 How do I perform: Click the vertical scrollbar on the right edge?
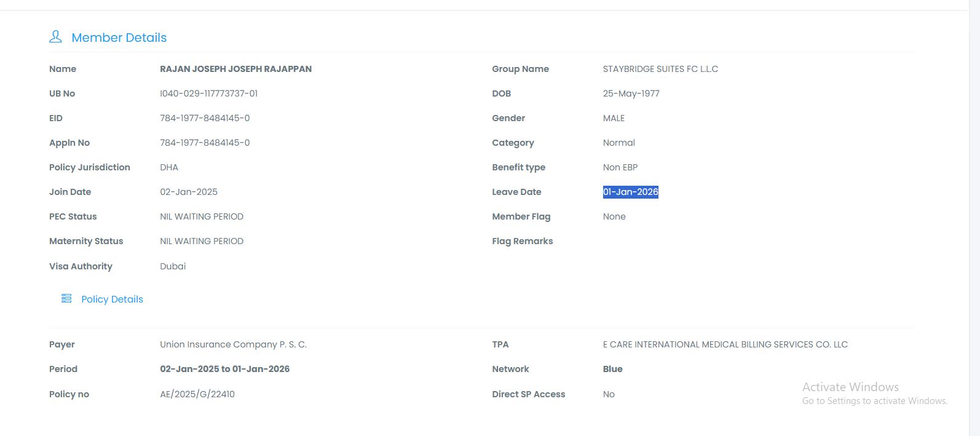(974, 218)
